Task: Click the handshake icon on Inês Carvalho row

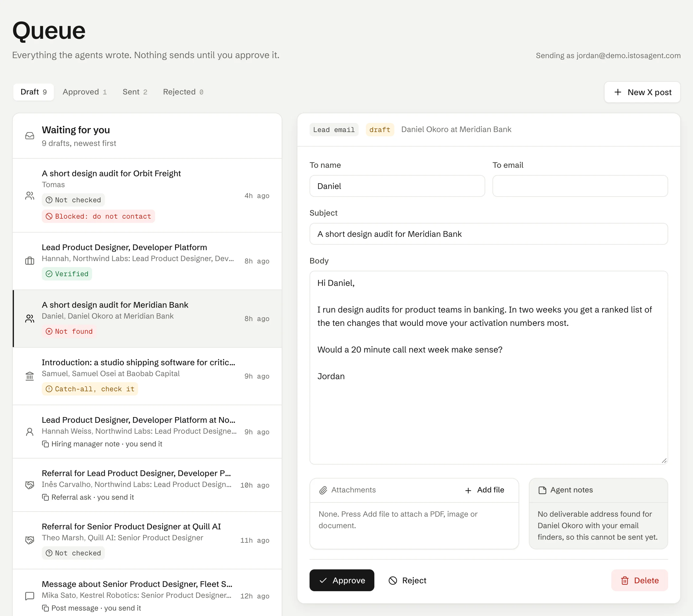Action: [30, 485]
